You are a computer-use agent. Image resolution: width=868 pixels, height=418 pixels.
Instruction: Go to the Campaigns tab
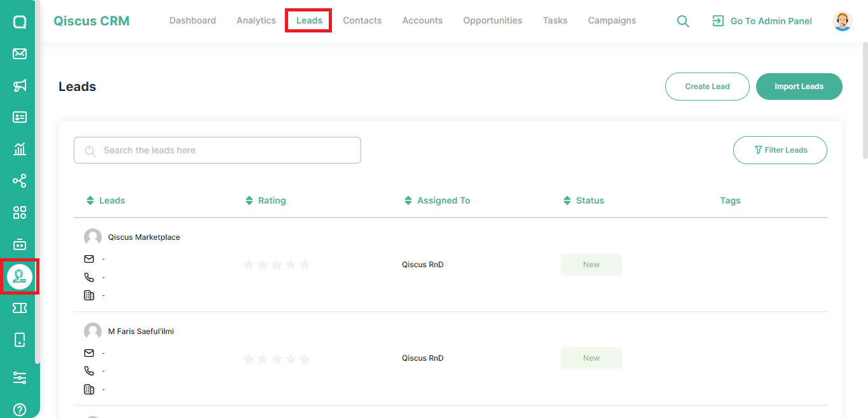click(612, 20)
